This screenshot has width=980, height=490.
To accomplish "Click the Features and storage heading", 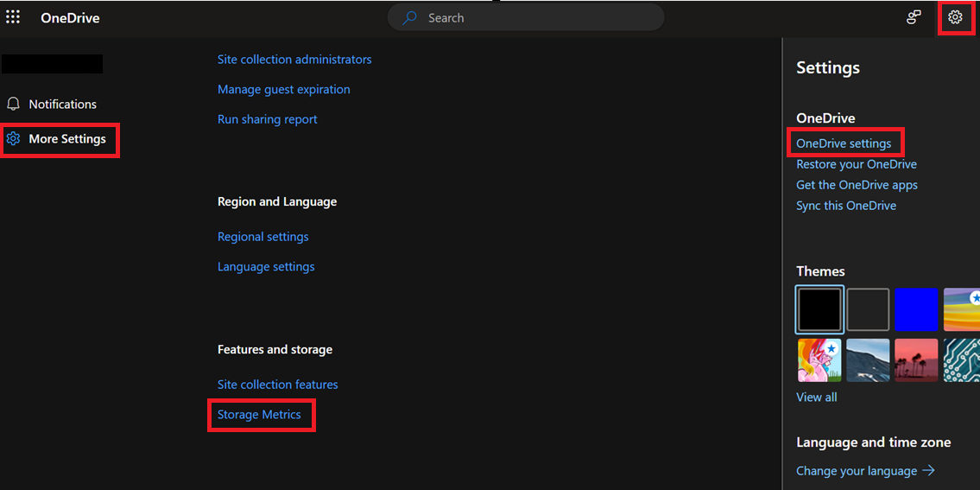I will coord(275,349).
